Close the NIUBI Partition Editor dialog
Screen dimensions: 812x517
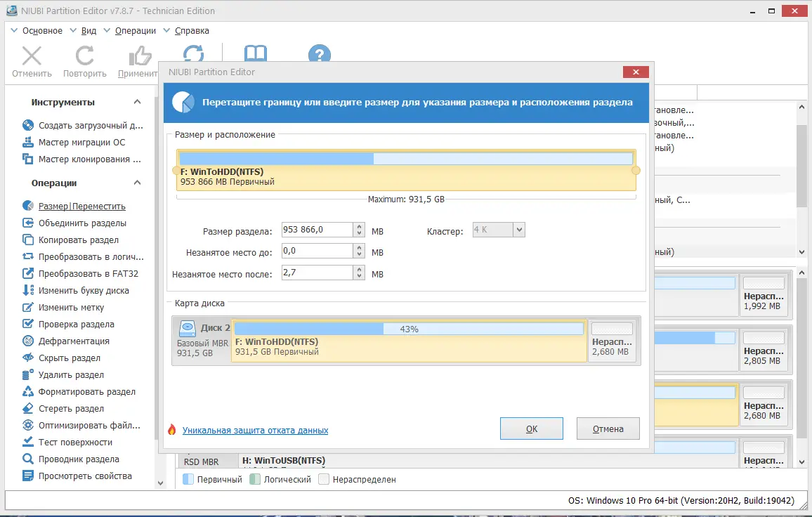[x=636, y=72]
